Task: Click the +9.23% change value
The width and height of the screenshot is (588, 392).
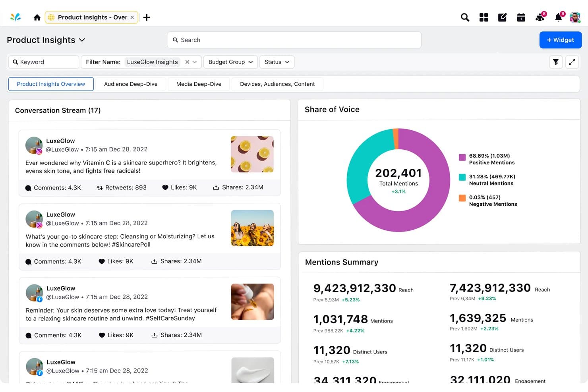Action: [x=487, y=299]
